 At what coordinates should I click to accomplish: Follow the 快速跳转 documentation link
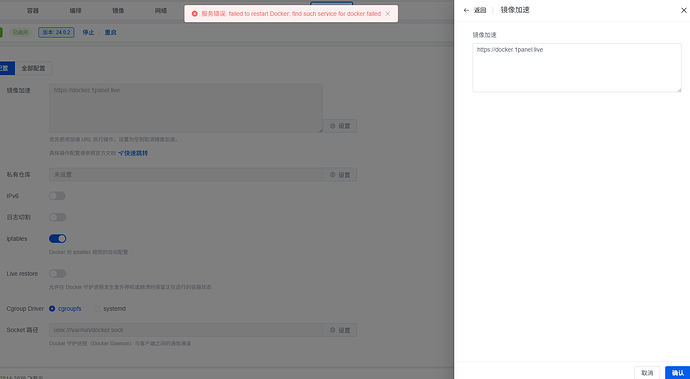(x=133, y=153)
